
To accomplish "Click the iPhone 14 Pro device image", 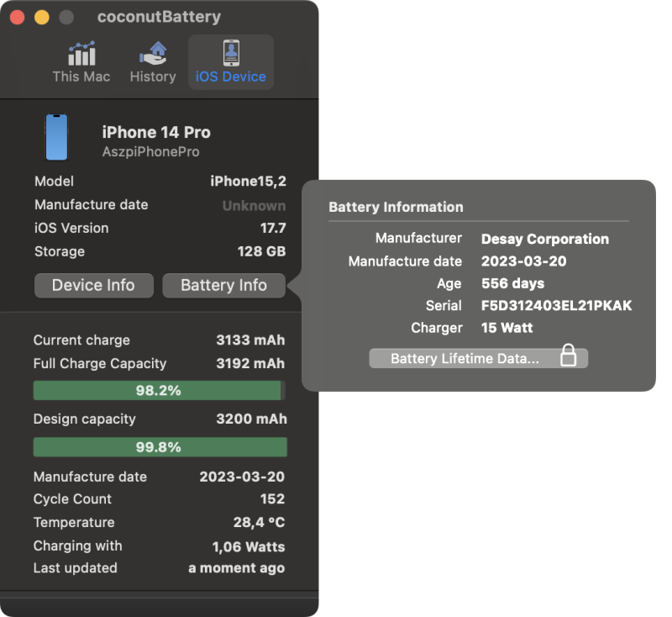I will pyautogui.click(x=56, y=137).
